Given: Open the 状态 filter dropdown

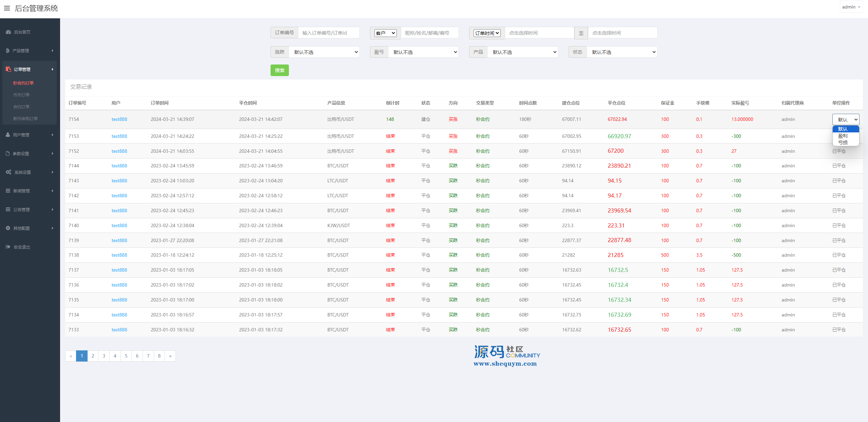Looking at the screenshot, I should pyautogui.click(x=622, y=52).
